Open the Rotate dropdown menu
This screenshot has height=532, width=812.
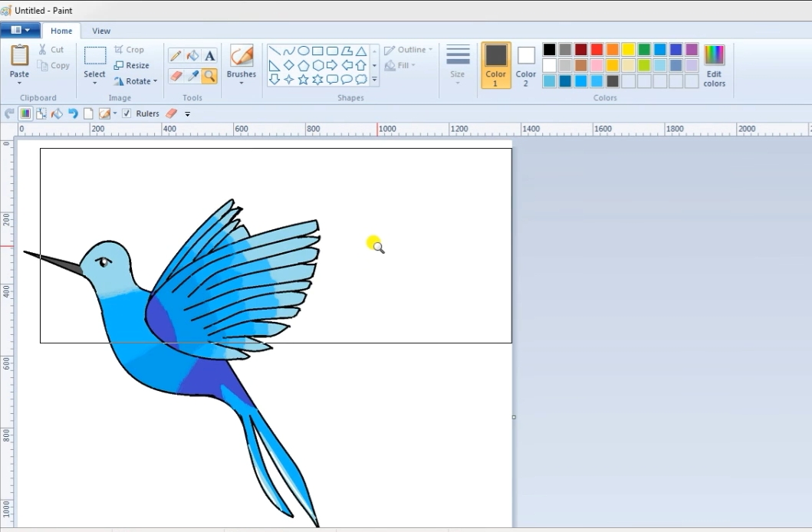click(x=155, y=81)
